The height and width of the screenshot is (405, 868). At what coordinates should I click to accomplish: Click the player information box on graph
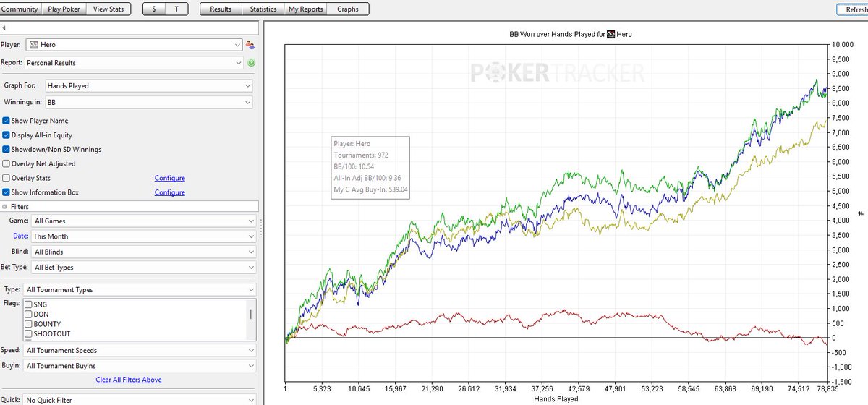click(369, 168)
